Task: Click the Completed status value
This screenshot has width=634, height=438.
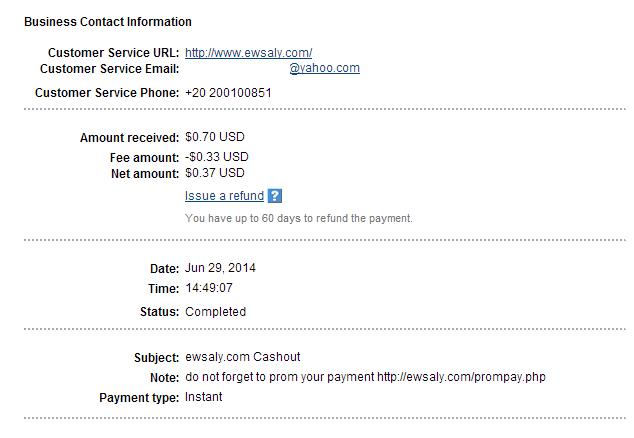Action: [x=215, y=311]
